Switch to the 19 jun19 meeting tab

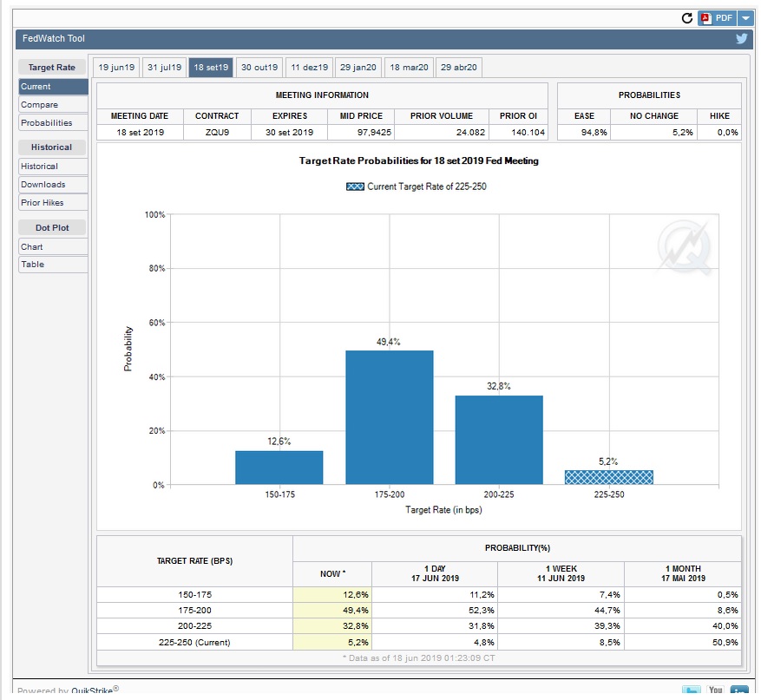pyautogui.click(x=115, y=68)
